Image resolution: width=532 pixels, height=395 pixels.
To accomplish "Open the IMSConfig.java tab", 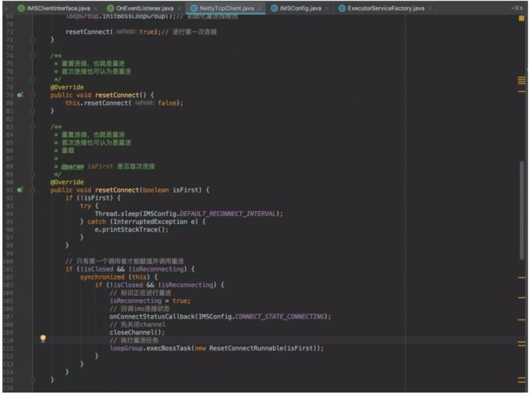I will [x=300, y=8].
